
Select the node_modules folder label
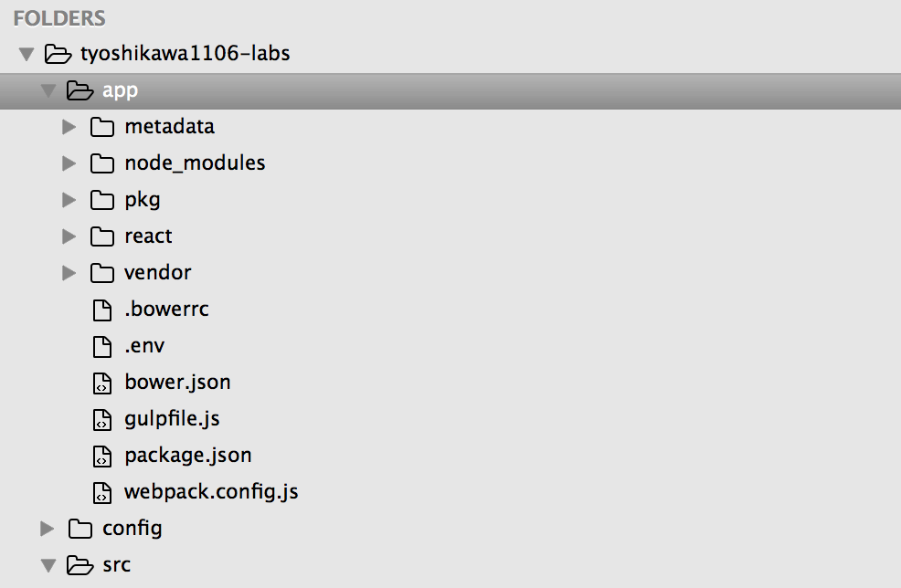(195, 163)
